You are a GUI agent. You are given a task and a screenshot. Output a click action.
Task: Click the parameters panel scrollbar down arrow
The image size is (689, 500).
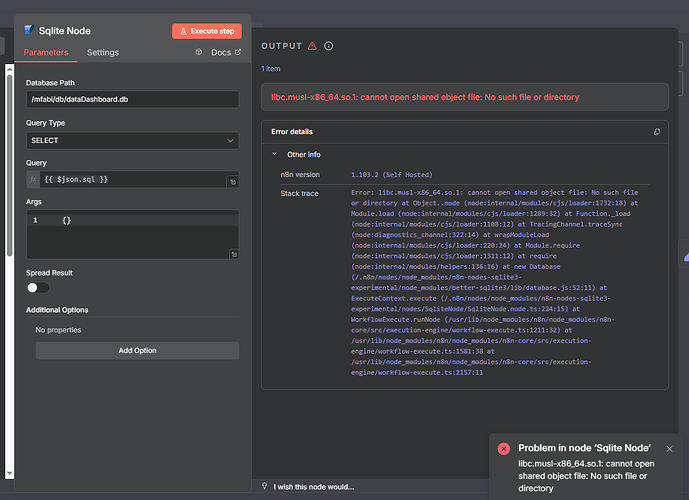9,474
